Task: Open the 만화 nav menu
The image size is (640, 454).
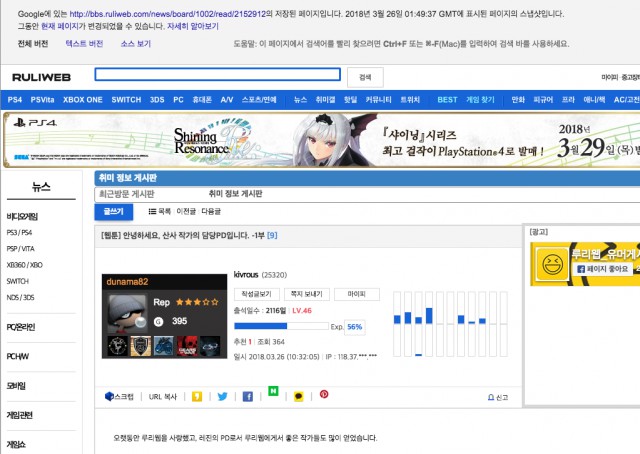Action: [518, 100]
